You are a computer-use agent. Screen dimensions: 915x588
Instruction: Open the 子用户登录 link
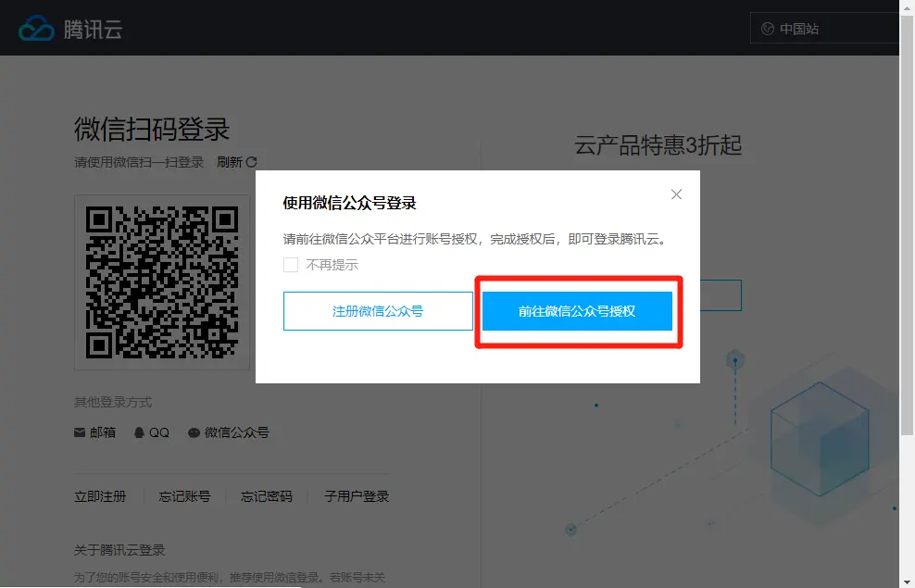[x=357, y=496]
